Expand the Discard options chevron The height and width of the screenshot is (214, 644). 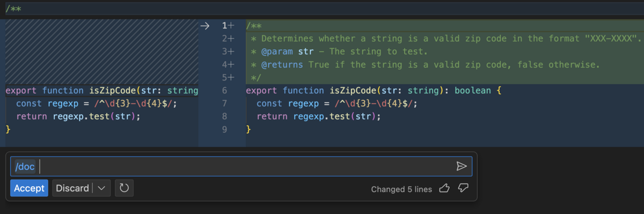102,188
